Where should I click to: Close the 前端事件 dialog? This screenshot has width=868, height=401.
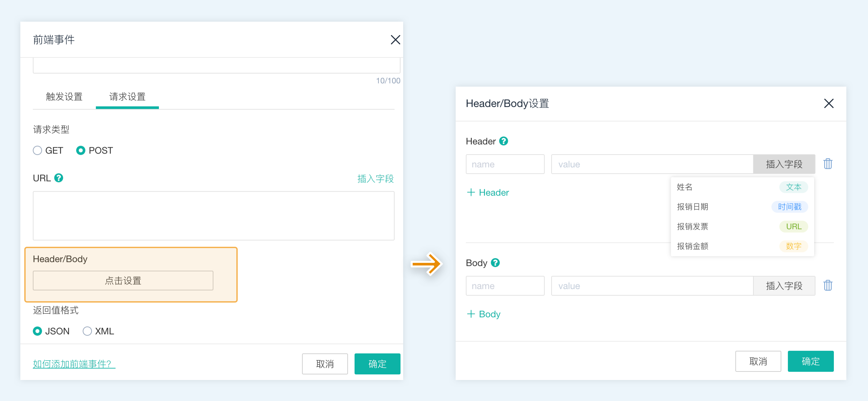tap(395, 40)
